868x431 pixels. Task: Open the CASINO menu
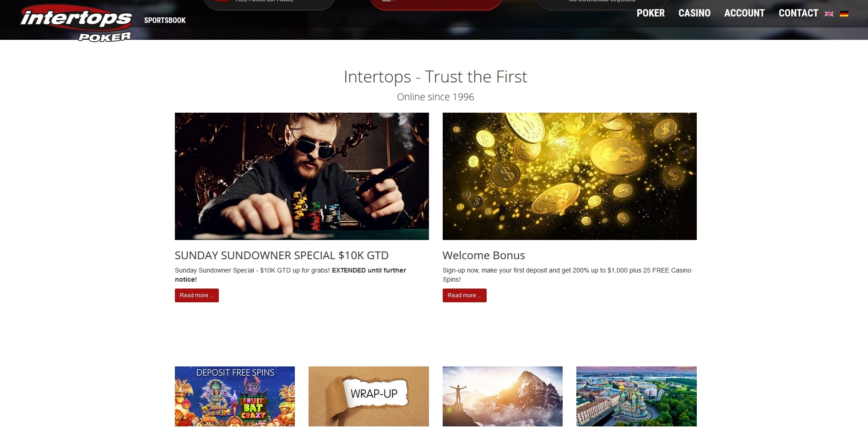694,13
